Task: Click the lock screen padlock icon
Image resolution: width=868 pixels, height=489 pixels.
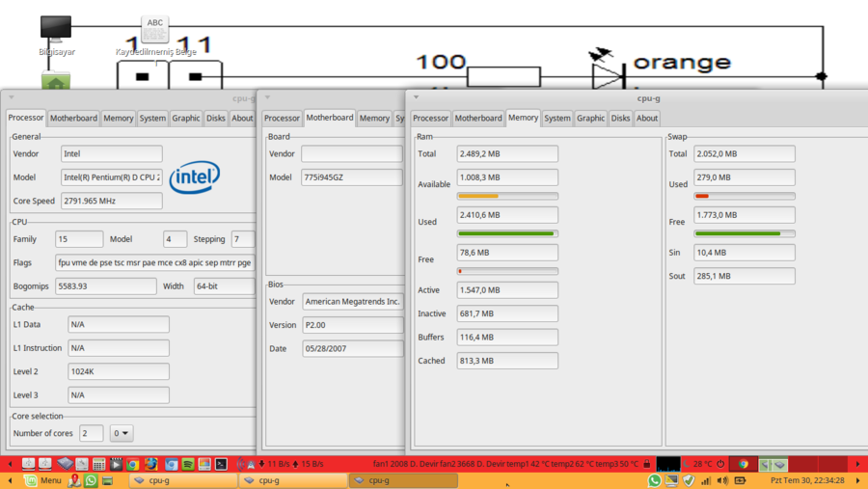Action: pos(646,464)
